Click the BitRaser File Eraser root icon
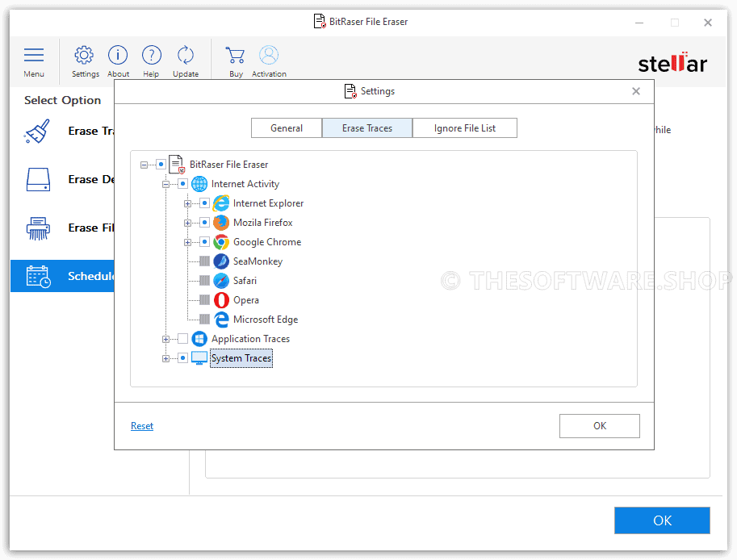Image resolution: width=737 pixels, height=560 pixels. [176, 165]
